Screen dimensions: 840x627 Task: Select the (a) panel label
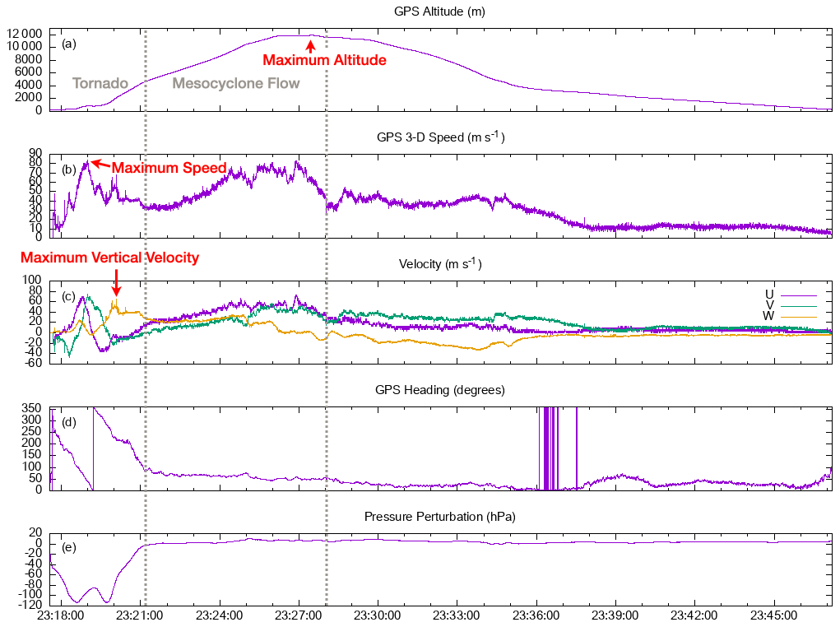click(69, 43)
